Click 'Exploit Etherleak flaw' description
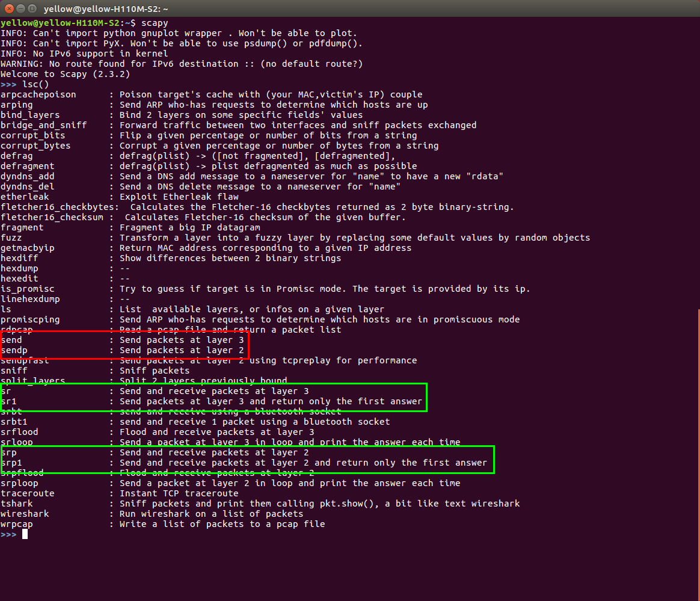This screenshot has height=601, width=700. (x=179, y=197)
